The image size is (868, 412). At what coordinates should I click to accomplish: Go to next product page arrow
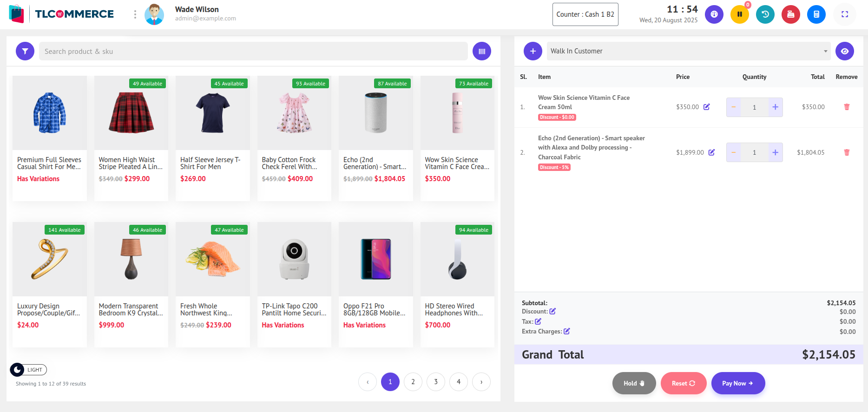pyautogui.click(x=481, y=382)
